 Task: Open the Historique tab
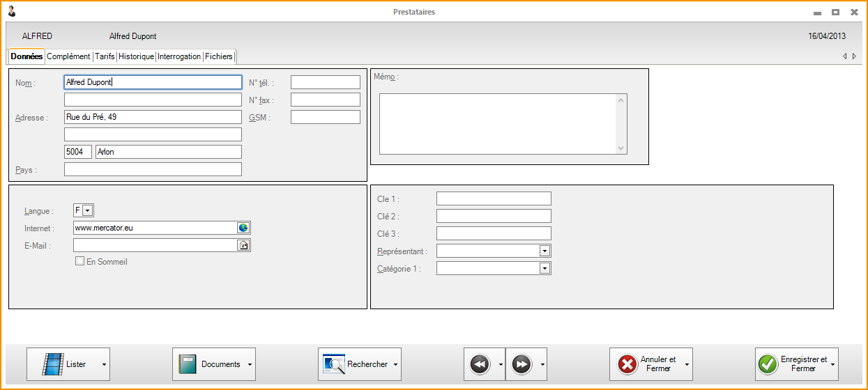point(136,56)
